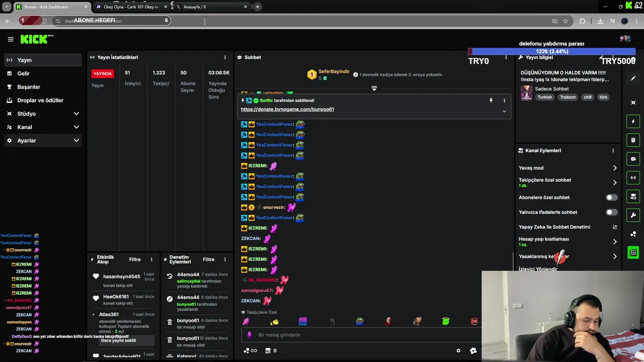This screenshot has height=362, width=644.
Task: Insert the pink hand emote
Action: point(246,321)
